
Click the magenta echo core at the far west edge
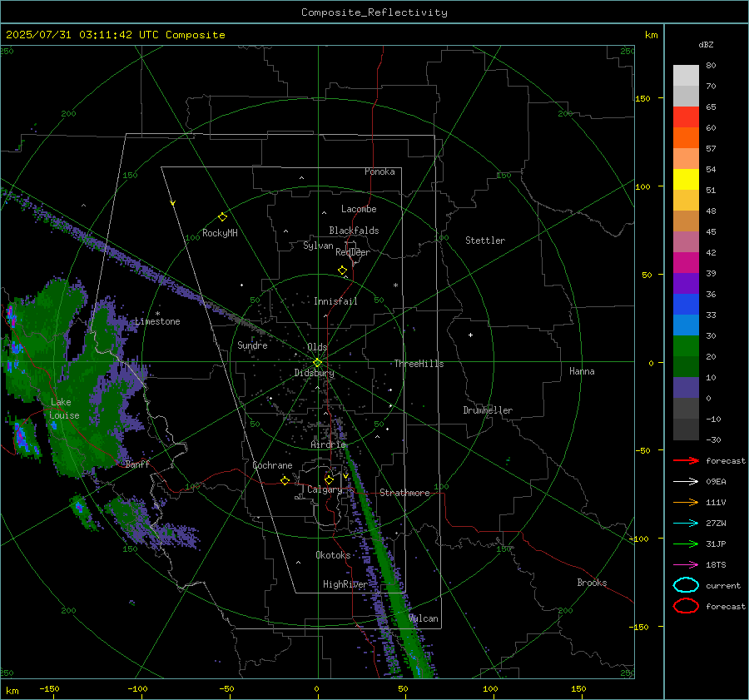(11, 316)
